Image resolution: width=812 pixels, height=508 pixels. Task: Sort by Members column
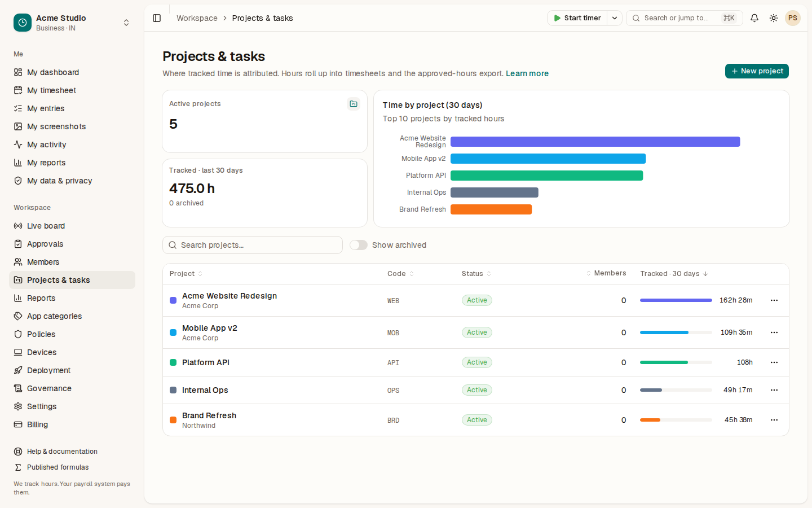point(606,273)
